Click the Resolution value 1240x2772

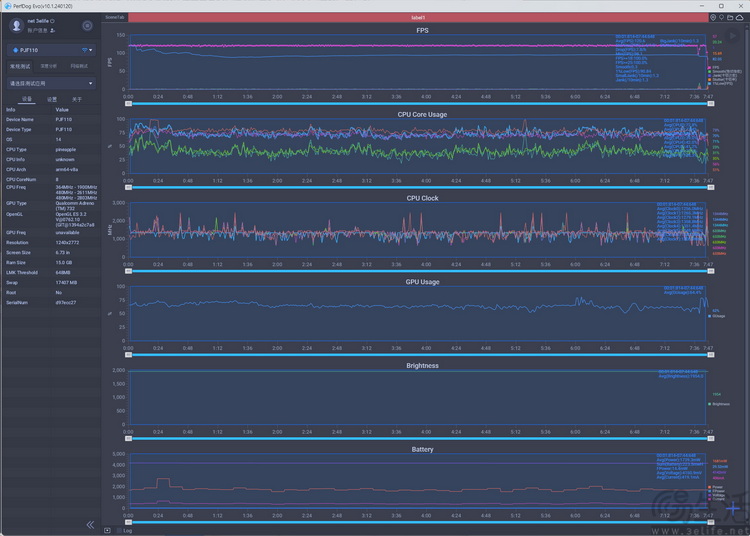point(67,242)
